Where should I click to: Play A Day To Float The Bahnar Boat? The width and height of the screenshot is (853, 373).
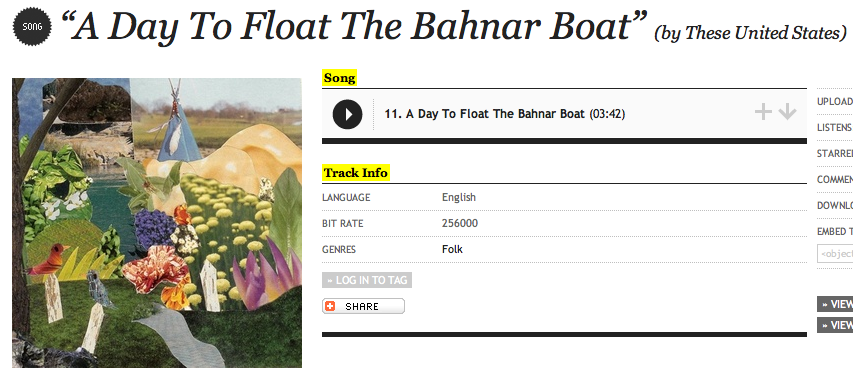[x=347, y=114]
